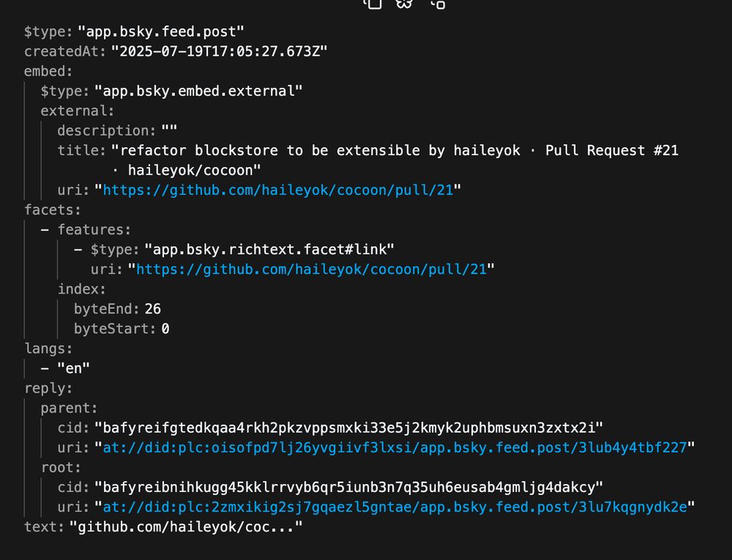This screenshot has width=732, height=560.
Task: Click the "· haileyok/cocoon" title continuation line
Action: [186, 171]
